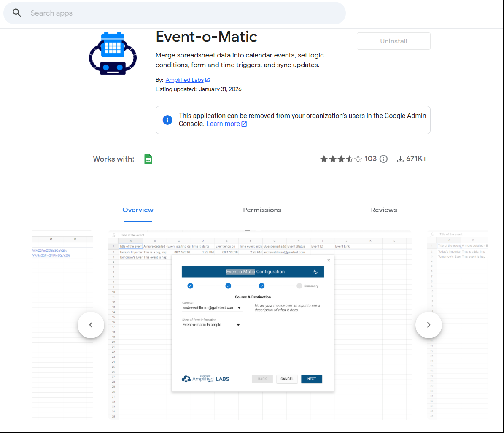The image size is (504, 434).
Task: Click the blue info circle icon
Action: [x=167, y=120]
